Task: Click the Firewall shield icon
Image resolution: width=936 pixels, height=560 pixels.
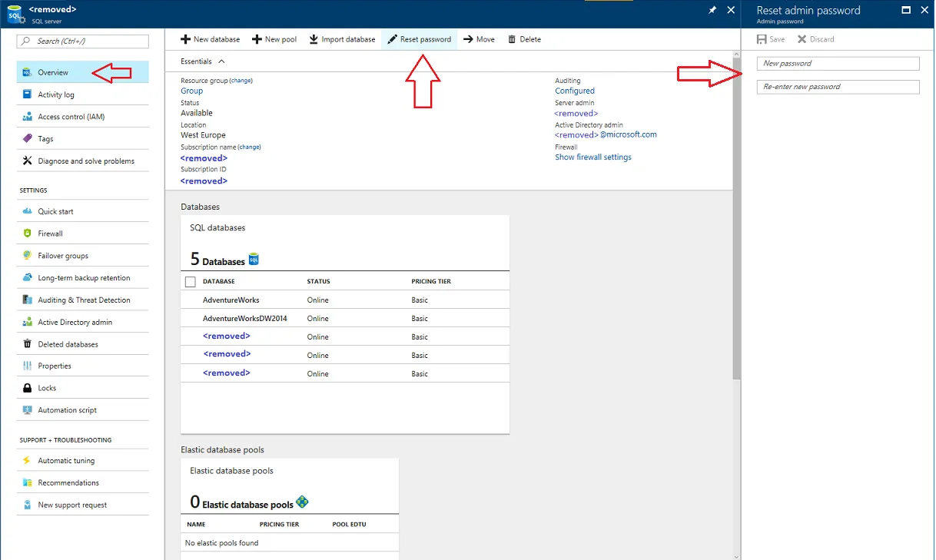Action: (28, 234)
